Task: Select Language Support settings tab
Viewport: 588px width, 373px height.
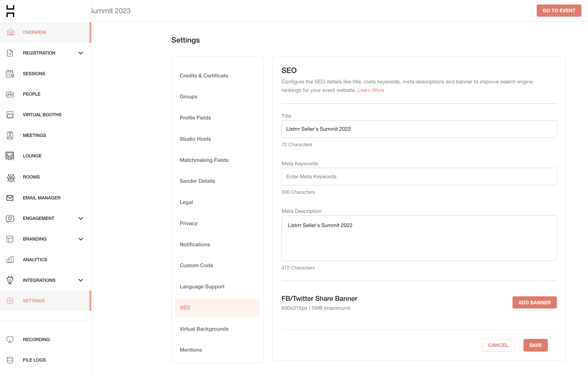Action: pyautogui.click(x=217, y=287)
